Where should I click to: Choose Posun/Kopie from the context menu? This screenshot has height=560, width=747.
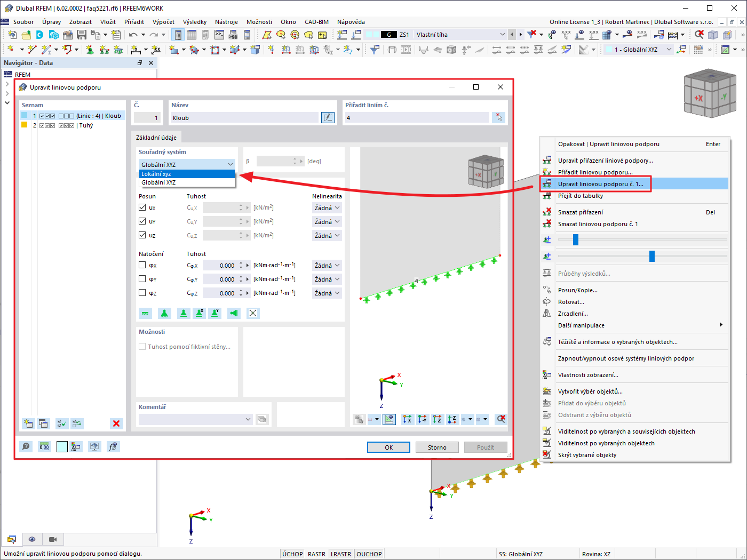tap(578, 290)
